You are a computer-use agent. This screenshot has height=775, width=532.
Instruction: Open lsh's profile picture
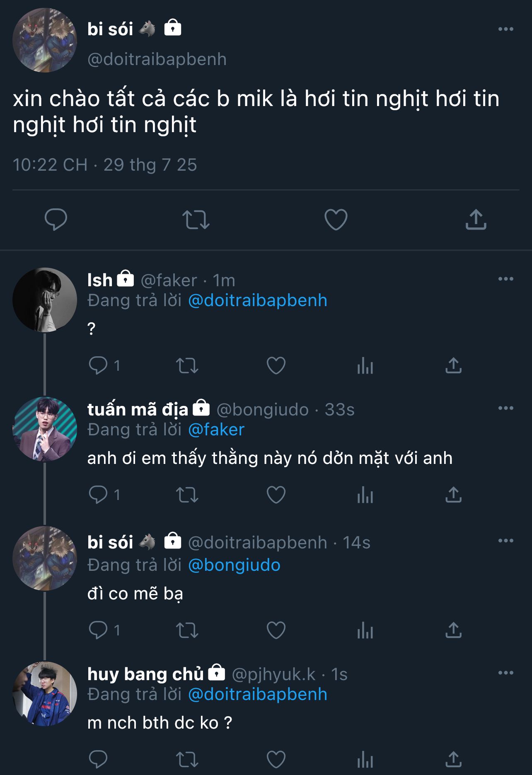point(45,300)
